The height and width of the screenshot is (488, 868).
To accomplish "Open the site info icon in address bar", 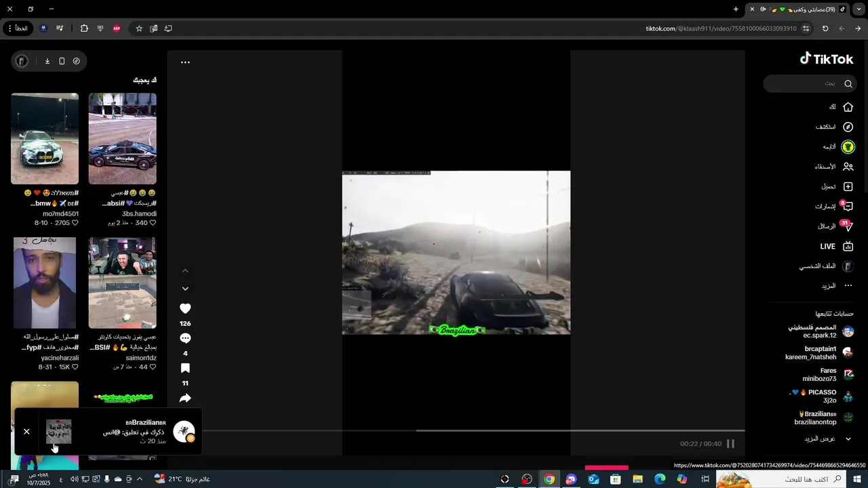I will 806,28.
